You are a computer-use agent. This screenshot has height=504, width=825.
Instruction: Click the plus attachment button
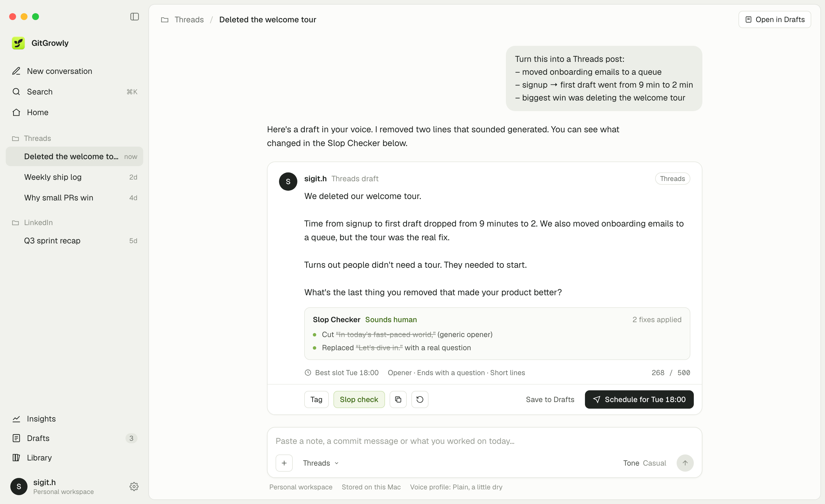284,463
